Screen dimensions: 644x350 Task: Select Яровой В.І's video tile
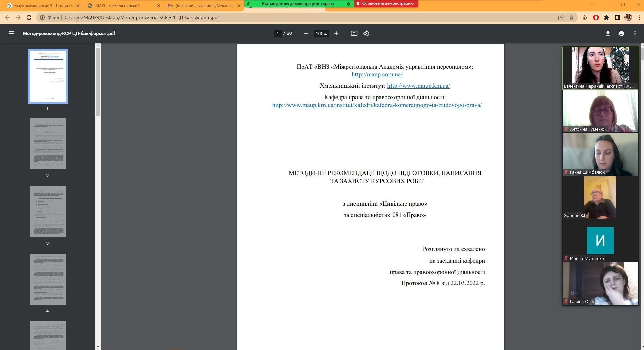(600, 197)
